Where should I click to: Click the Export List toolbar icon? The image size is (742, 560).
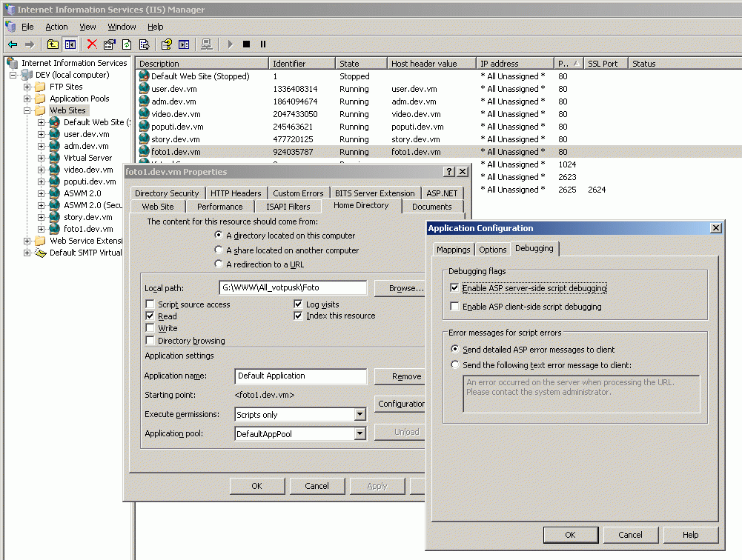click(145, 44)
